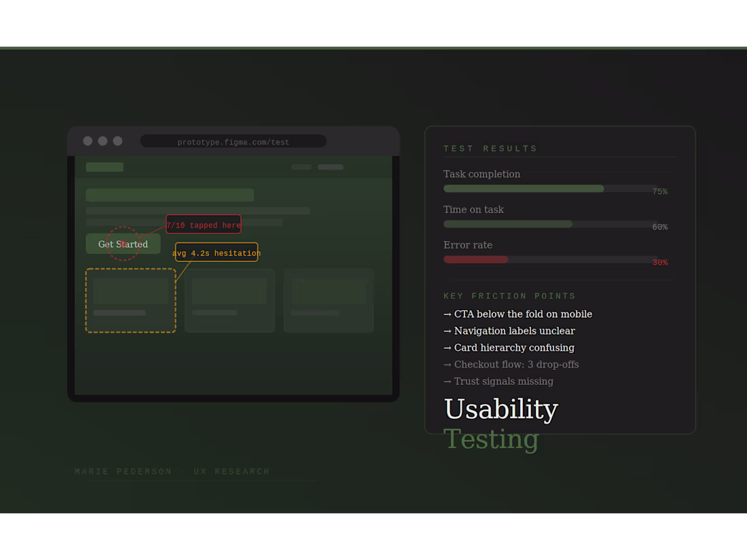Viewport: 747px width, 560px height.
Task: Click the Time on task progress bar
Action: [x=550, y=224]
